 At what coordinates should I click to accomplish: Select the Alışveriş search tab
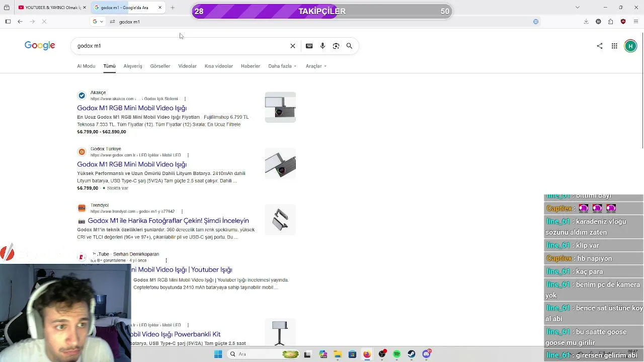(x=133, y=66)
